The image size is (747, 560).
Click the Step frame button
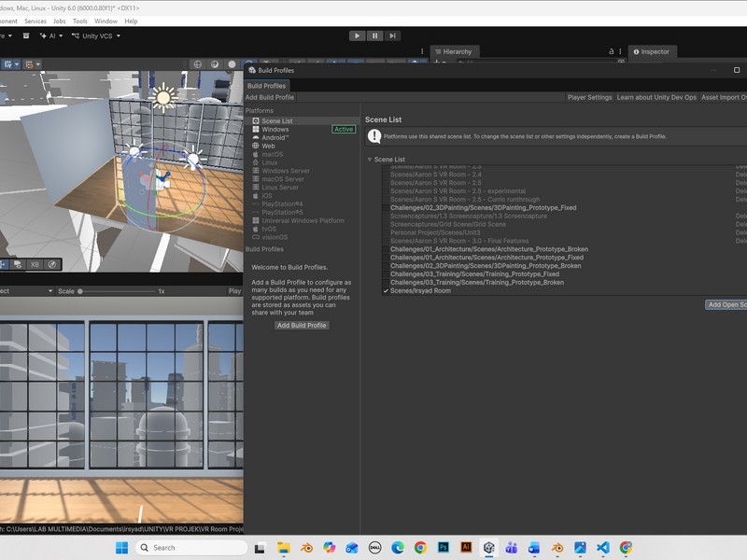[x=392, y=35]
